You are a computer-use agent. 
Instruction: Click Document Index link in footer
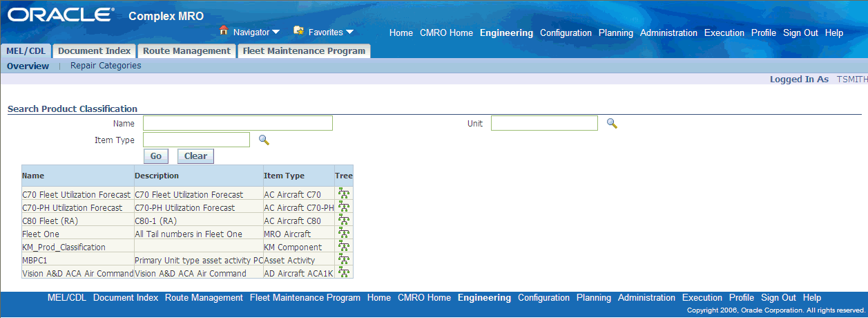126,298
